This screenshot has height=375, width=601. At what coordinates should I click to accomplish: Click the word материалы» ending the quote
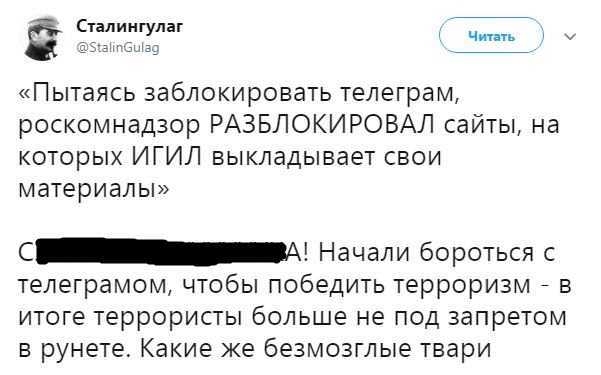pos(93,188)
